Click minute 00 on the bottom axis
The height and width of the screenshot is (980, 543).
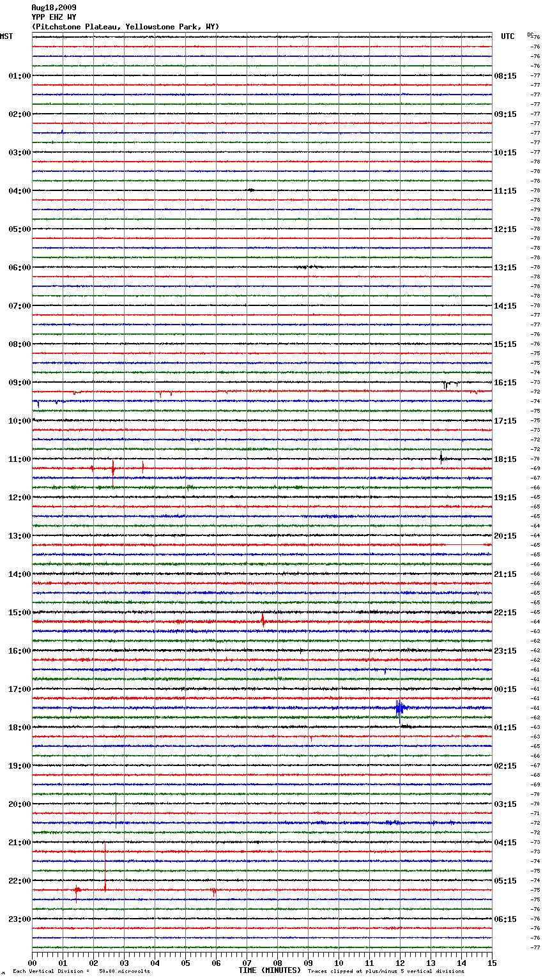(x=32, y=962)
